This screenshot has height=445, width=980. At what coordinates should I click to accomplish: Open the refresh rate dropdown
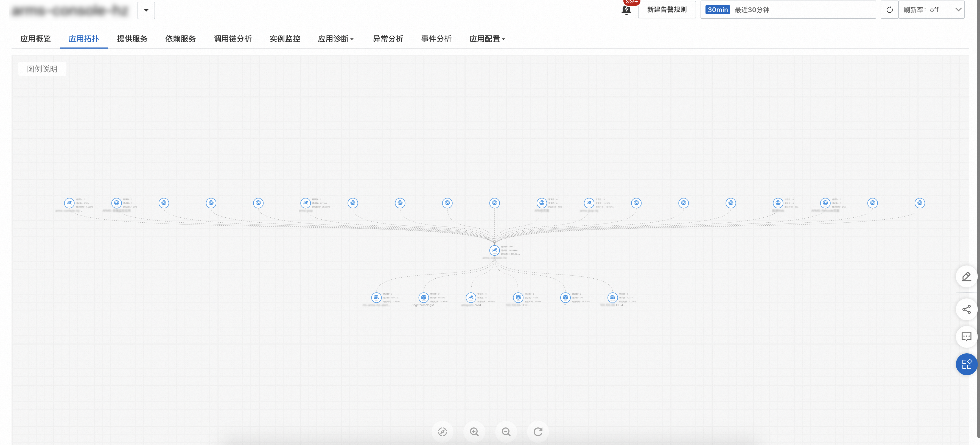pyautogui.click(x=931, y=10)
